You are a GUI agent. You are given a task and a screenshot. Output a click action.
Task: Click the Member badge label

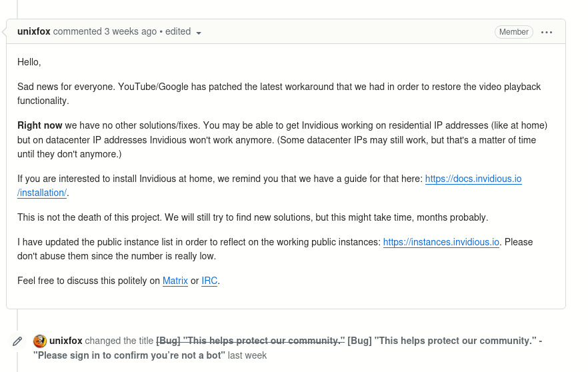(513, 32)
